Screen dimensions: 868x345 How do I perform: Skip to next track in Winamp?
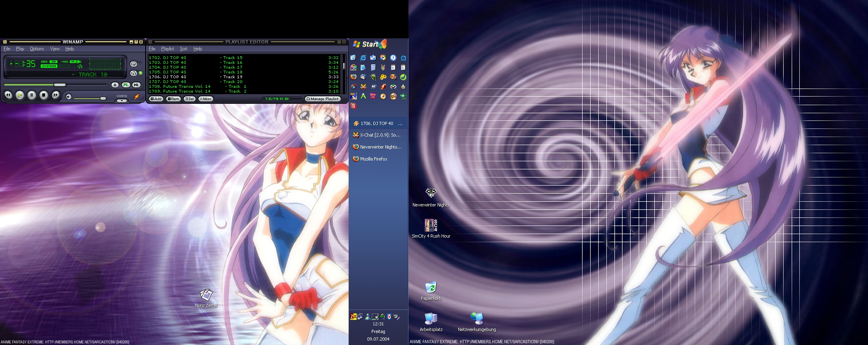point(55,95)
